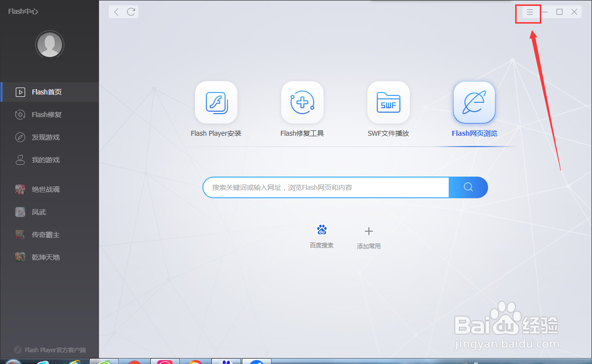Click the user avatar picture
This screenshot has width=592, height=364.
(50, 44)
